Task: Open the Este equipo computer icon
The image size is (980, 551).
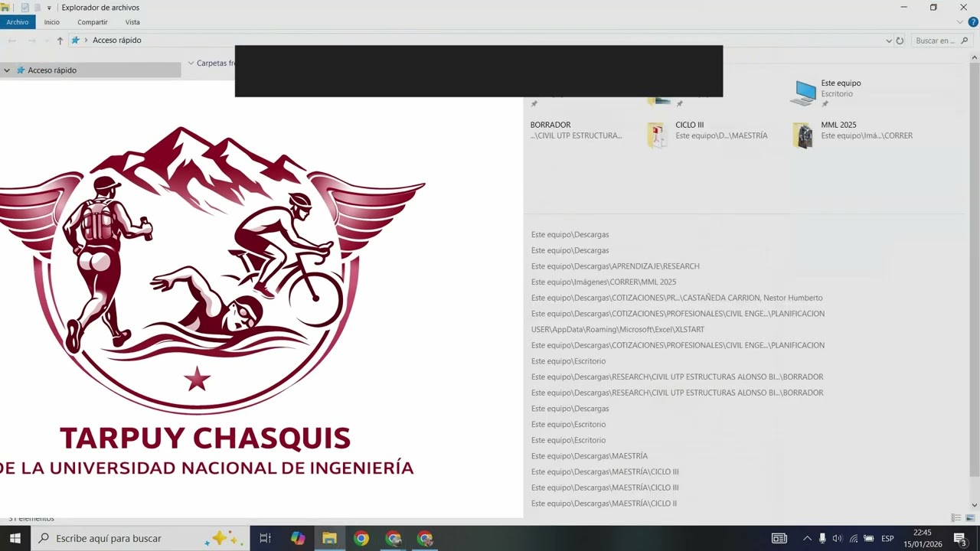Action: (803, 93)
